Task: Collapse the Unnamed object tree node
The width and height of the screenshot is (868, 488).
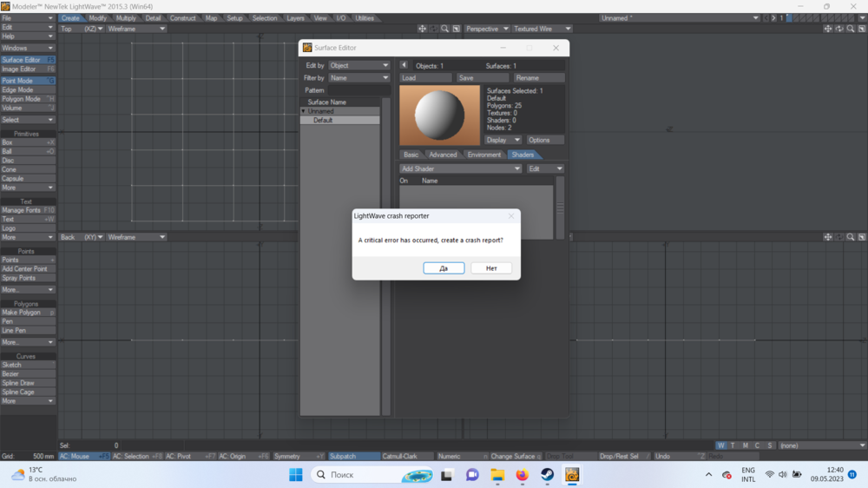Action: tap(304, 111)
